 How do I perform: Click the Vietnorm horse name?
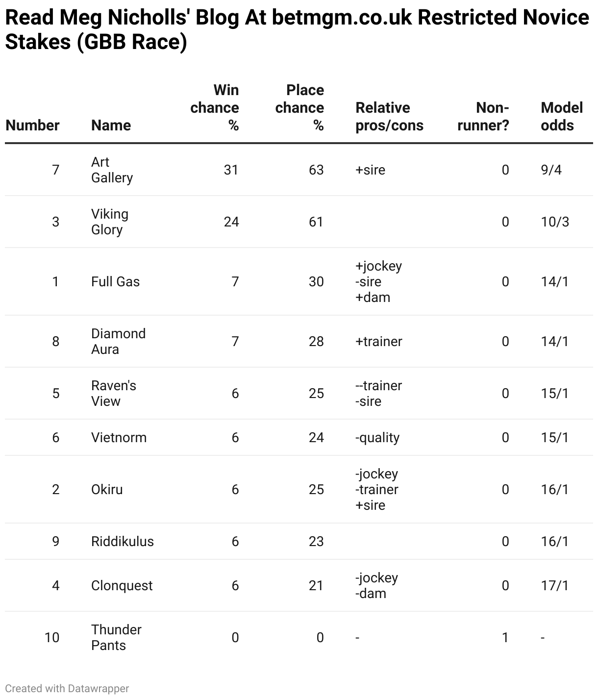(x=119, y=437)
